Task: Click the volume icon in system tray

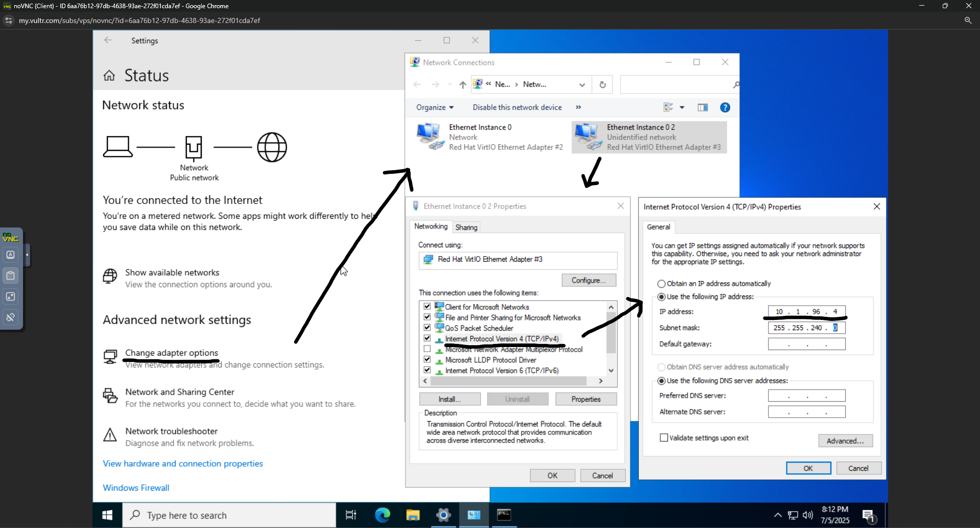Action: click(x=808, y=515)
